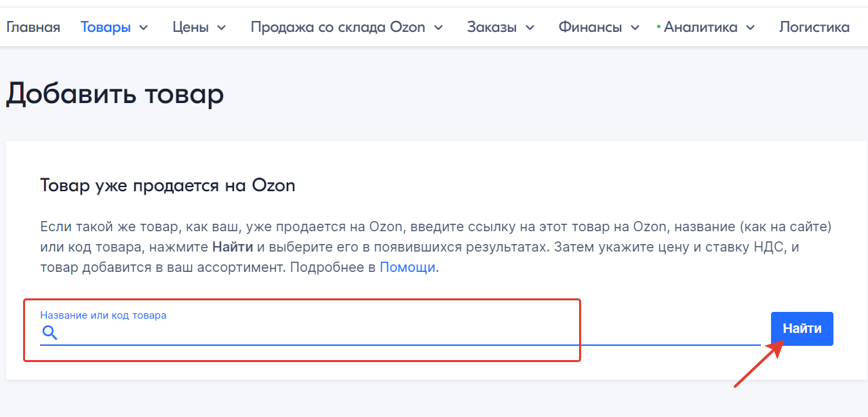Go to the Главная menu item
The image size is (868, 417).
(33, 27)
